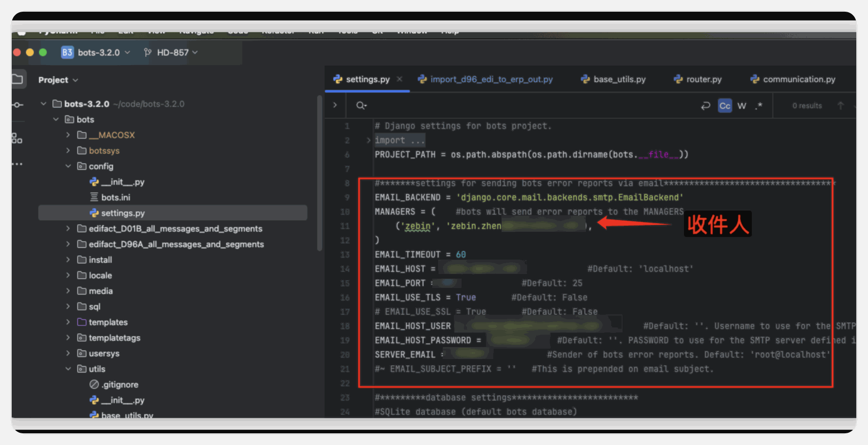Switch to the router.py tab
The height and width of the screenshot is (445, 868).
[698, 80]
